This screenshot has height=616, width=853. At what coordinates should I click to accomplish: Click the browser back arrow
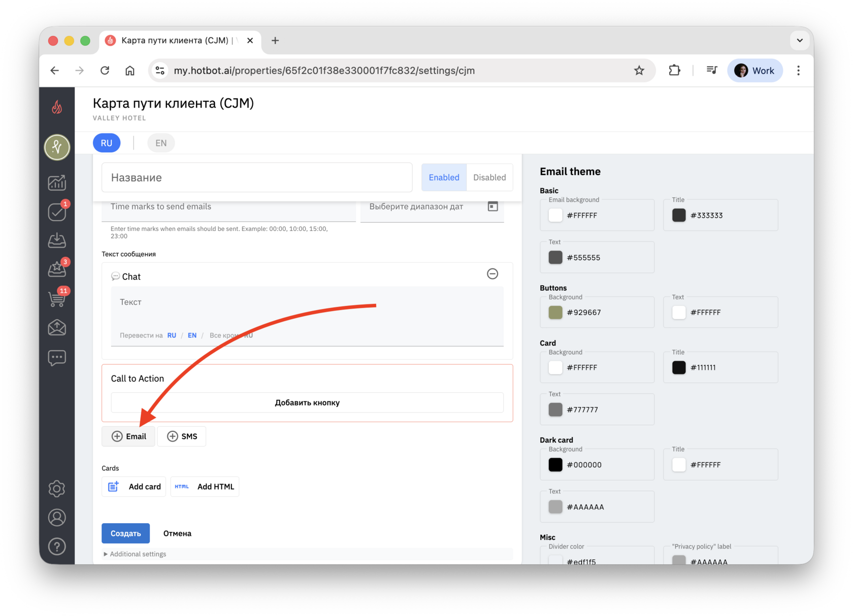[x=55, y=71]
